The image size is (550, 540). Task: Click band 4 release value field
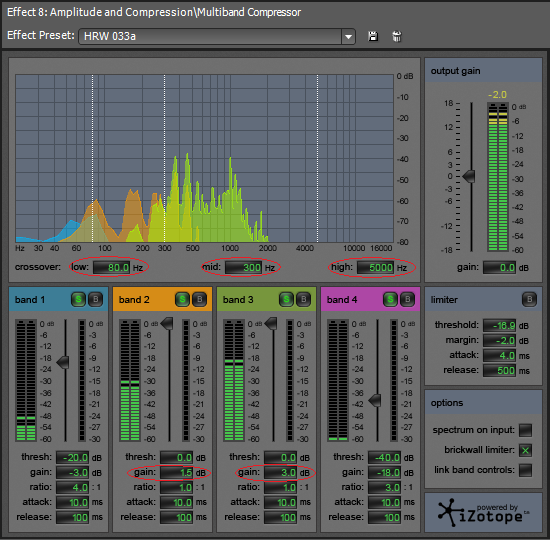384,517
